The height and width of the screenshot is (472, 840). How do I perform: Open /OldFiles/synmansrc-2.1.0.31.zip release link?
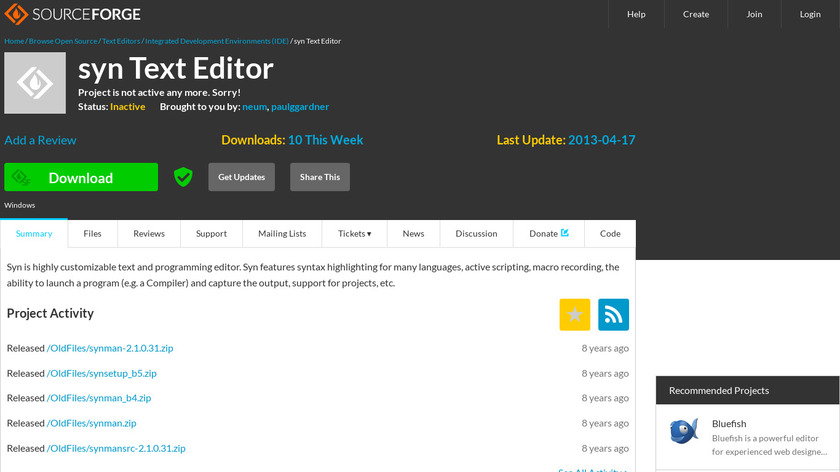[116, 448]
